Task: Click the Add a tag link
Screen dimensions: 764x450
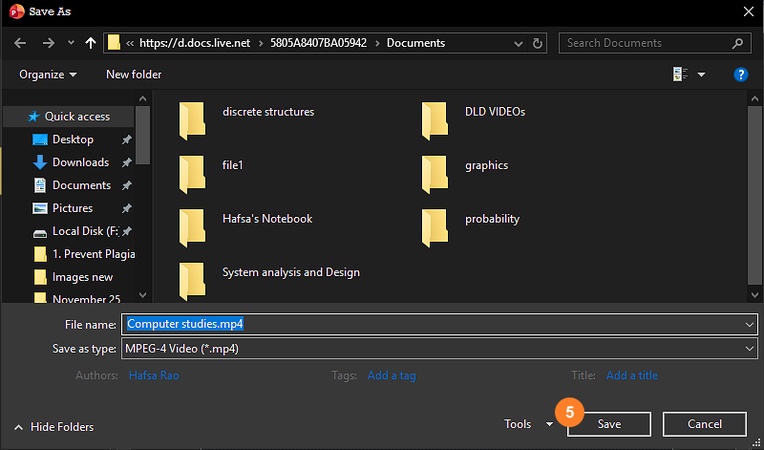Action: 391,375
